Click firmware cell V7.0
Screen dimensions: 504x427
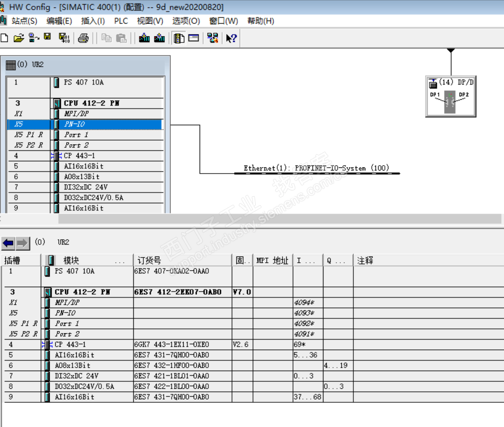tap(242, 292)
